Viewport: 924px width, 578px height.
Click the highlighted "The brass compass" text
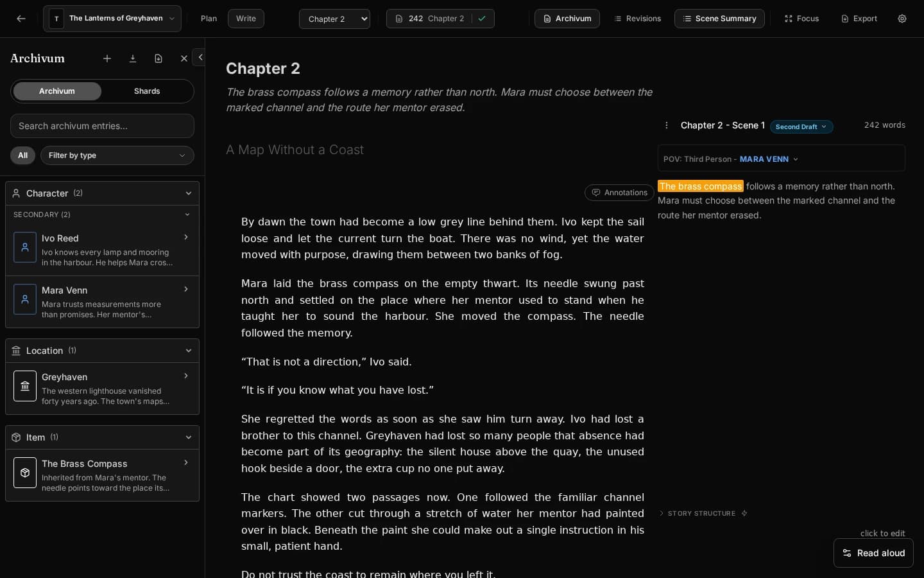click(x=701, y=186)
